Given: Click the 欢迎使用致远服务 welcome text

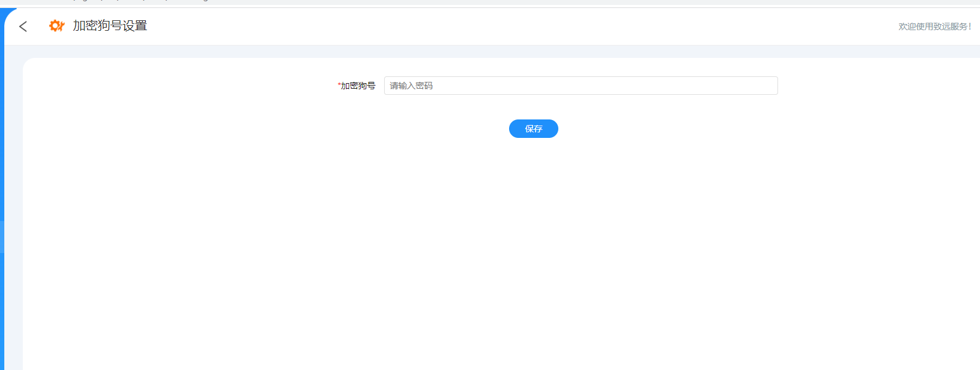Looking at the screenshot, I should pyautogui.click(x=934, y=26).
